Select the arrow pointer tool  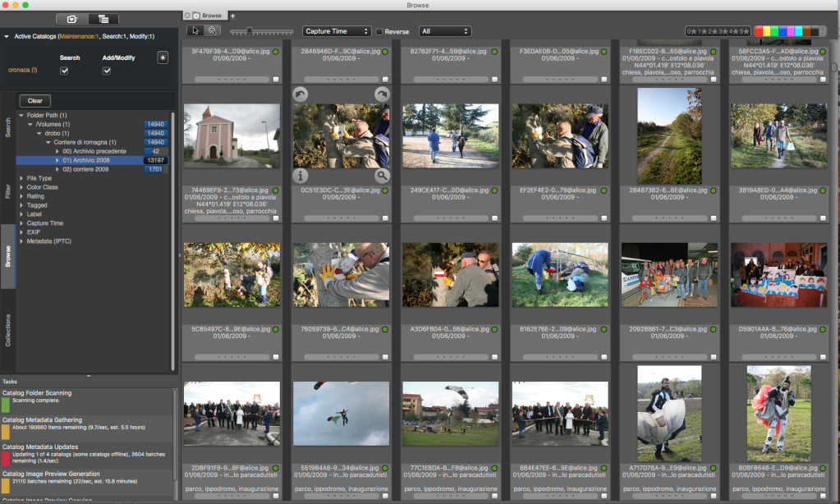click(x=195, y=31)
